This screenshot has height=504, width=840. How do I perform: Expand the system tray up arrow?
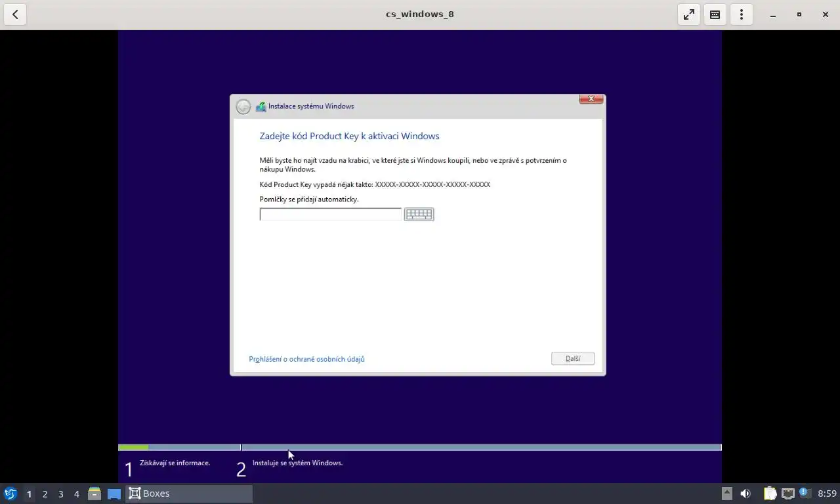coord(726,493)
